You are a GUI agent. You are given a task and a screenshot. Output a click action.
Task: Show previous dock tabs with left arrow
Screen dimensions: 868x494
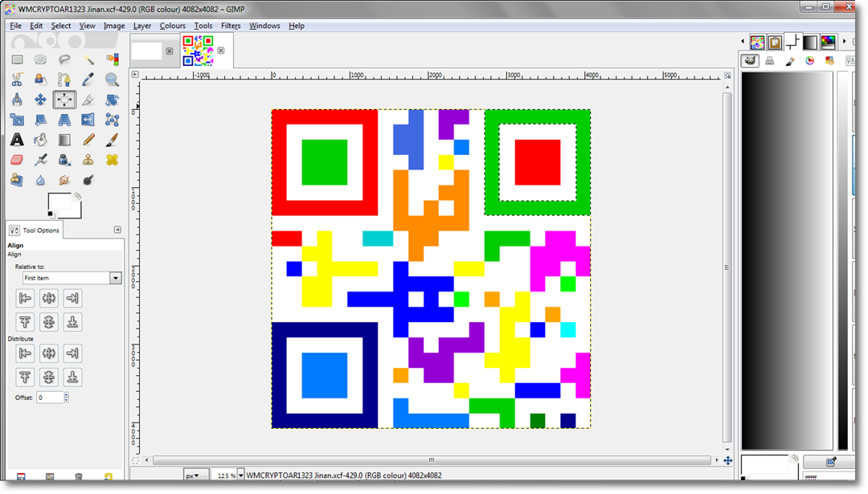743,42
